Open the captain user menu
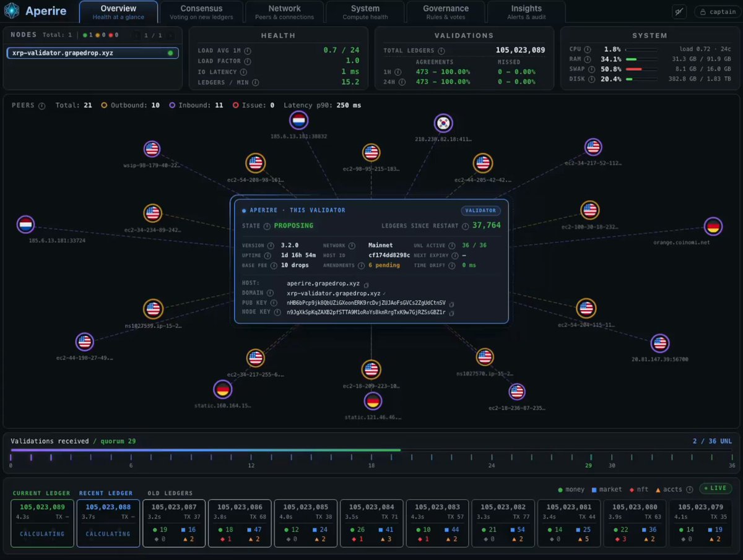The height and width of the screenshot is (560, 743). coord(717,12)
